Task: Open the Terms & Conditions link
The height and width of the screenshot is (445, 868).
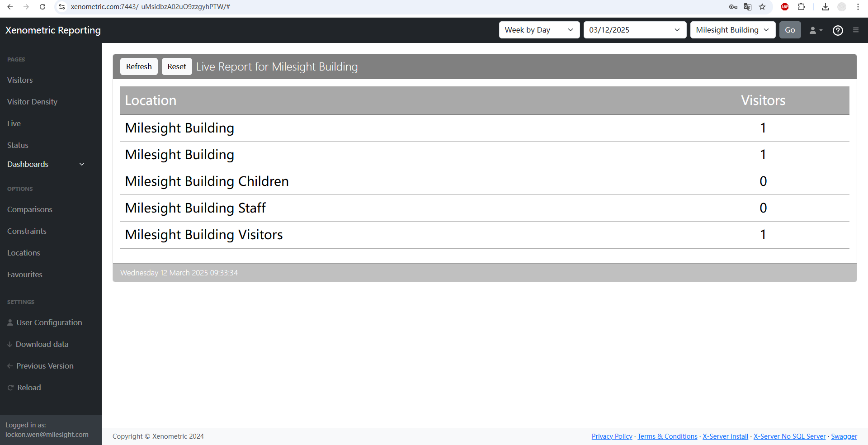Action: pos(667,436)
